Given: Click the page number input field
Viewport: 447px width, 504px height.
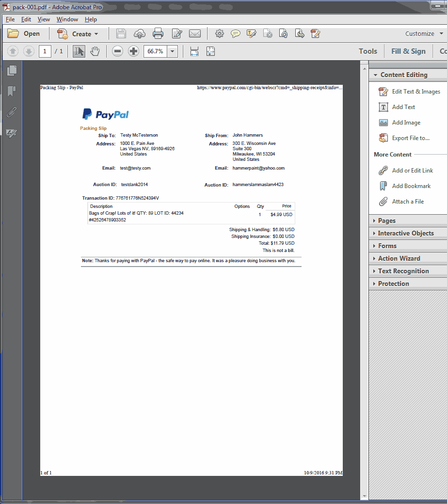Looking at the screenshot, I should point(45,51).
